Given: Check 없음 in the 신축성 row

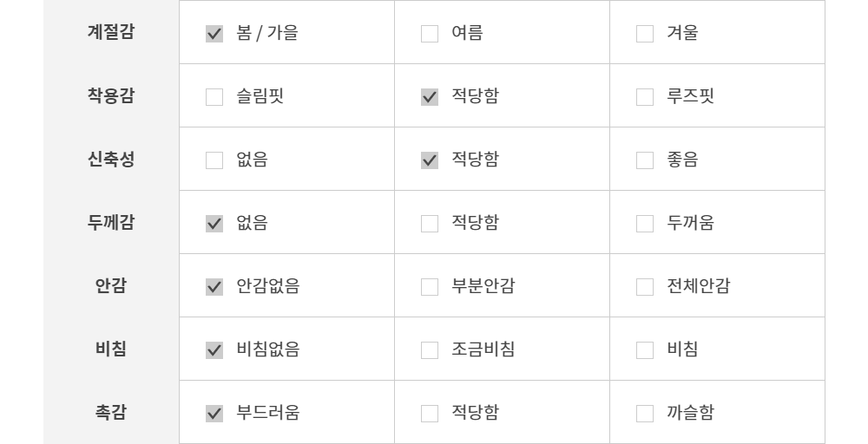Looking at the screenshot, I should coord(214,160).
